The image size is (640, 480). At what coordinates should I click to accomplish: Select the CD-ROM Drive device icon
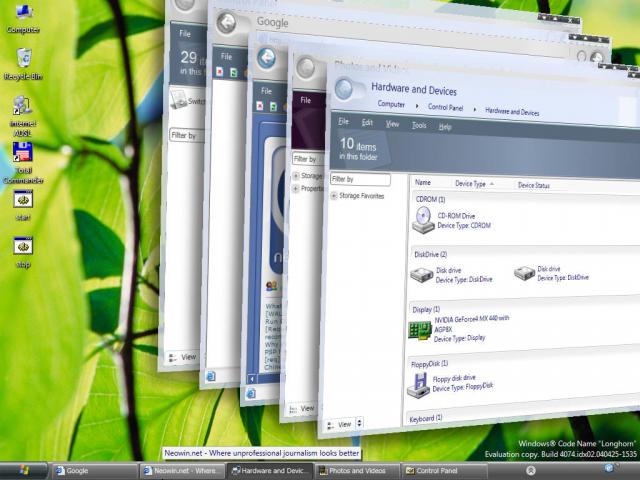click(x=423, y=220)
